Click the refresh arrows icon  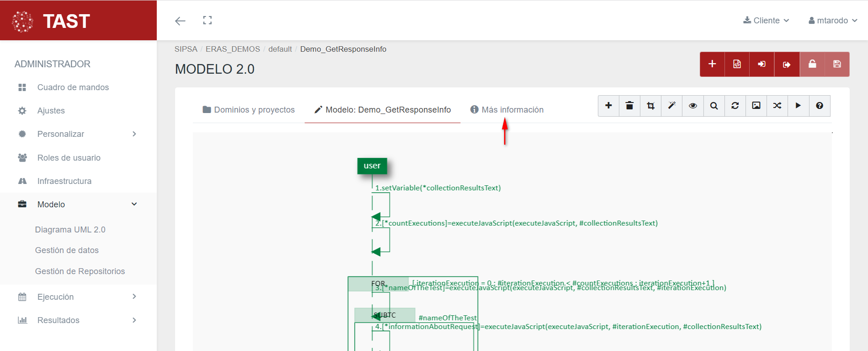click(x=735, y=106)
